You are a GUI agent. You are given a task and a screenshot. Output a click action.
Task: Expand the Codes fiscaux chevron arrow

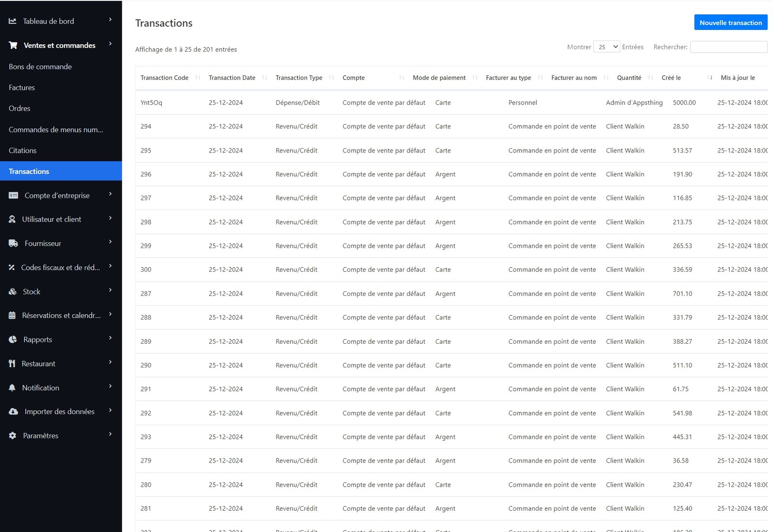click(x=110, y=266)
